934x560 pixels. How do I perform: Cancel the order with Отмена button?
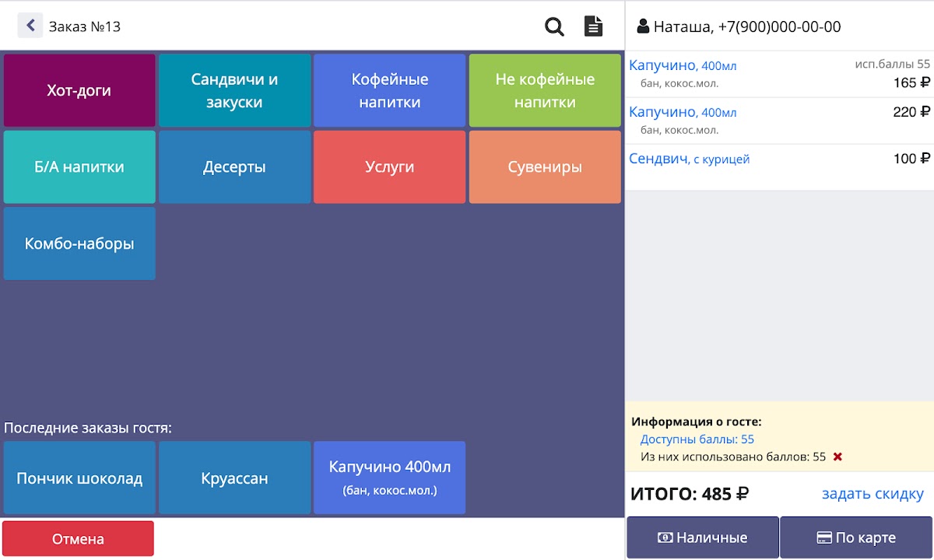(78, 539)
